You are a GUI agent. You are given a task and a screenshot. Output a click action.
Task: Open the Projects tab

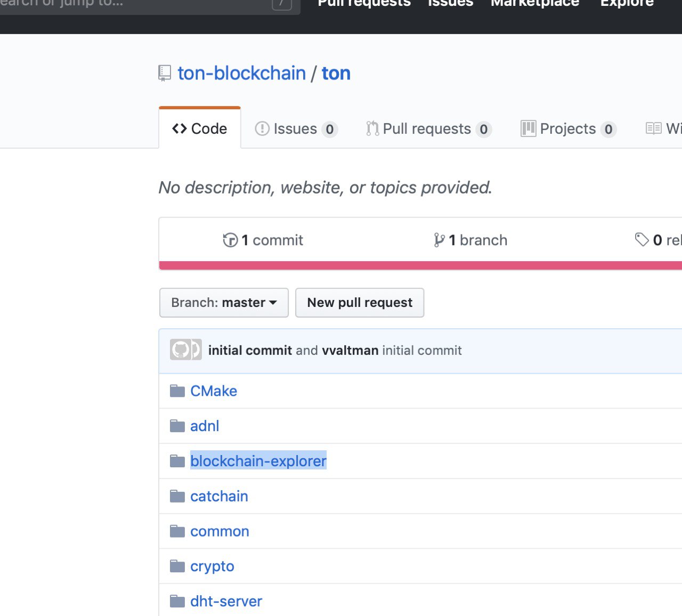pyautogui.click(x=569, y=129)
